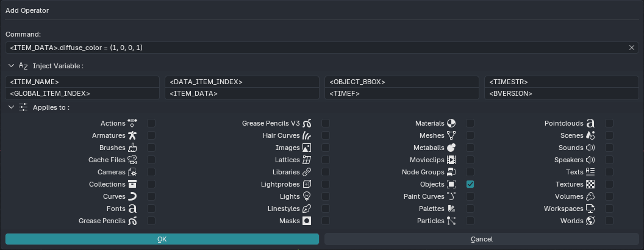Uncheck the Objects checkbox

470,184
